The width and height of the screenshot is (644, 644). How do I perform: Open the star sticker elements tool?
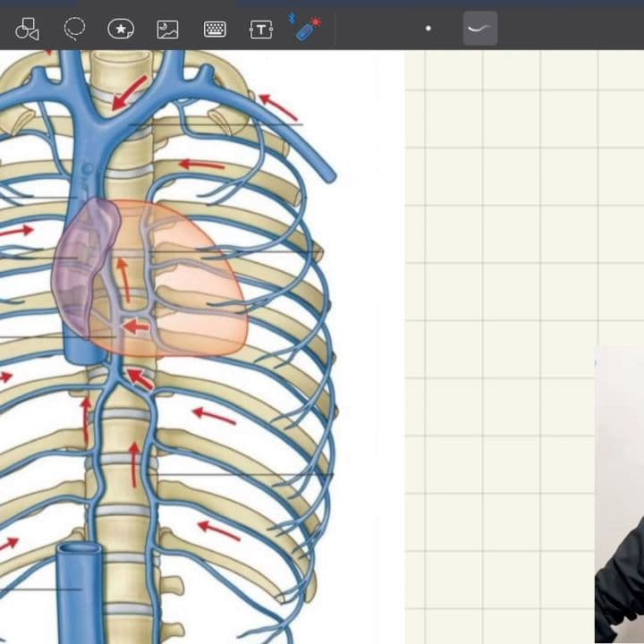click(121, 30)
